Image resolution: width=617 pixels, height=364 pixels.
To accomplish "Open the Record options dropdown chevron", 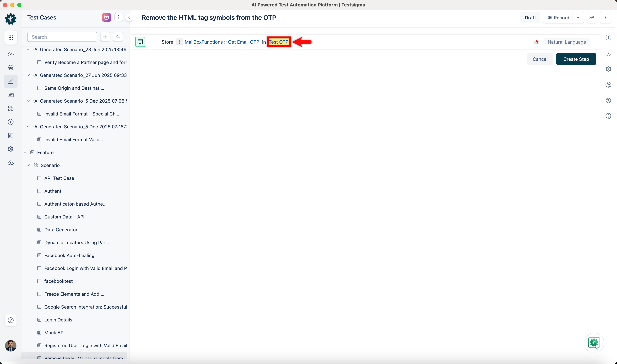I will 579,17.
